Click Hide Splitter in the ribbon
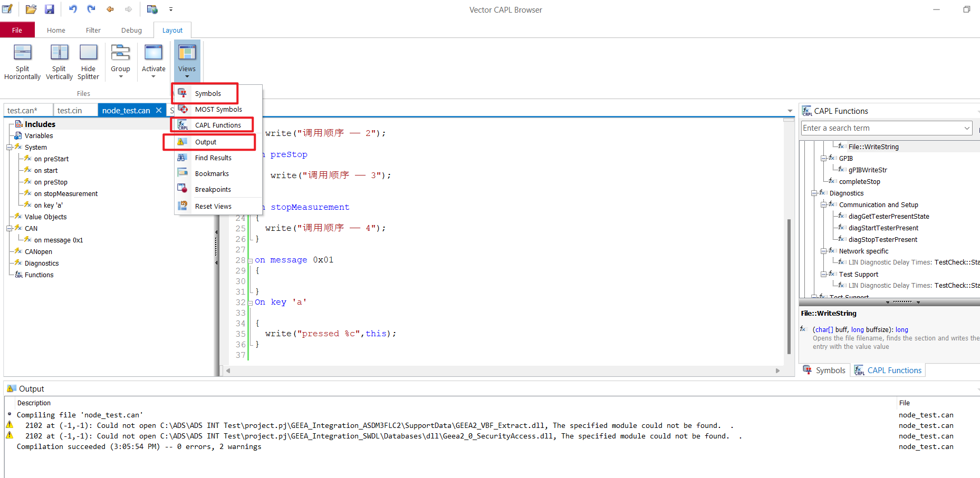 click(88, 62)
